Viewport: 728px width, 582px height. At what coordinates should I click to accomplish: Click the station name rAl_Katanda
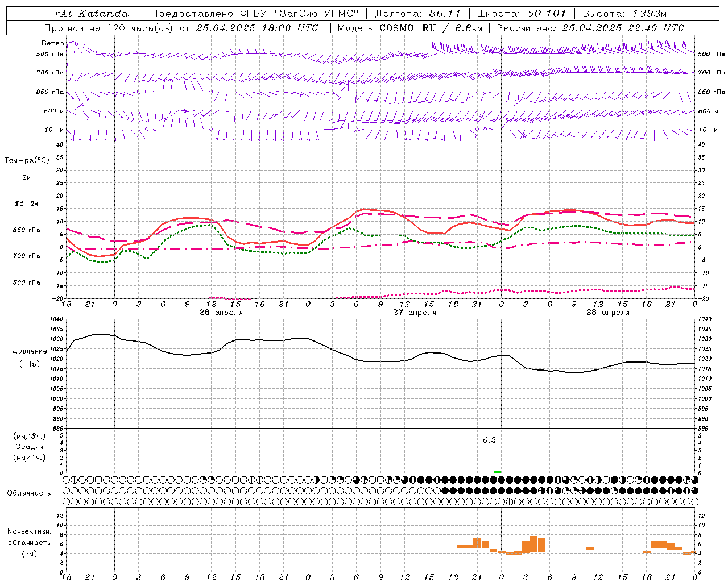(92, 14)
